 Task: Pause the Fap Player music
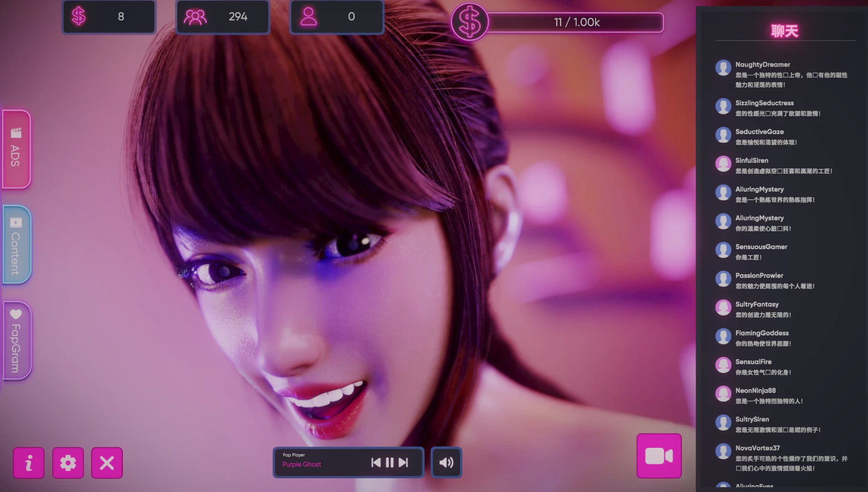[x=389, y=462]
